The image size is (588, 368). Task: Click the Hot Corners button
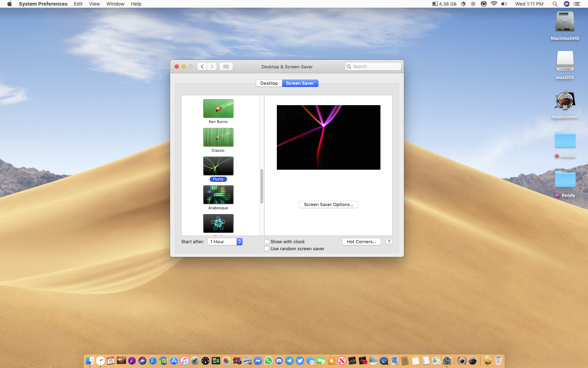(362, 242)
